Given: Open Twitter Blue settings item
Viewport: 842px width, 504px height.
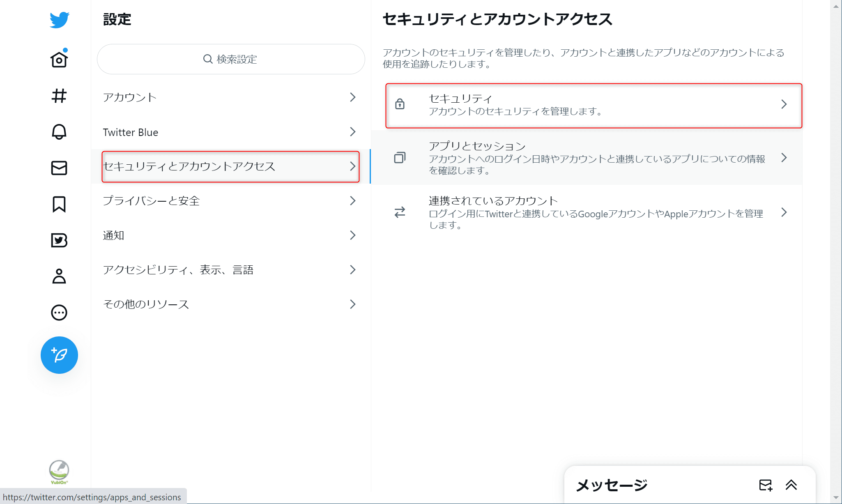Looking at the screenshot, I should pyautogui.click(x=230, y=132).
